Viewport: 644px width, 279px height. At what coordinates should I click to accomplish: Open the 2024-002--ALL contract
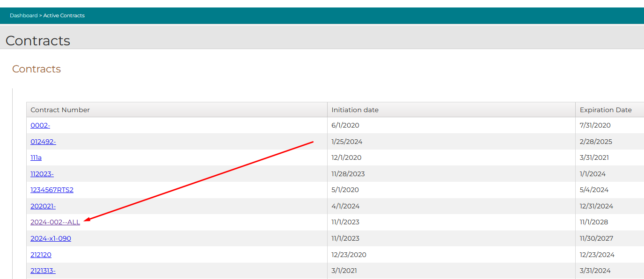coord(55,222)
